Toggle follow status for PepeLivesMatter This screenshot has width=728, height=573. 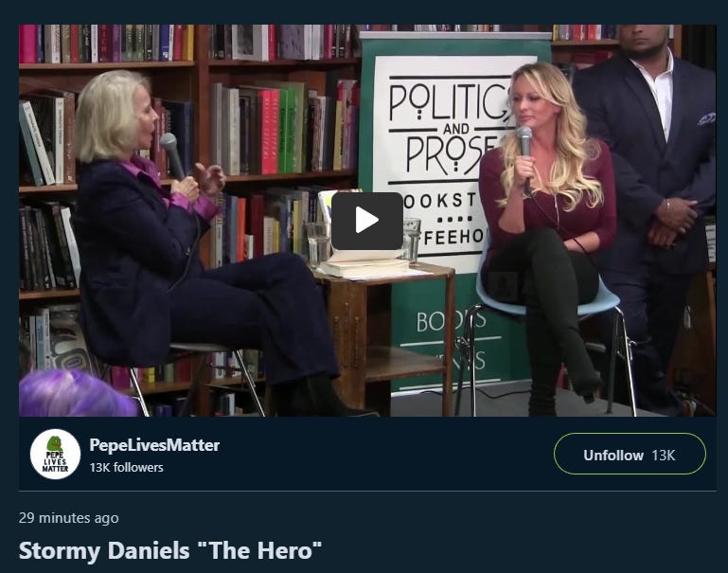click(x=630, y=454)
